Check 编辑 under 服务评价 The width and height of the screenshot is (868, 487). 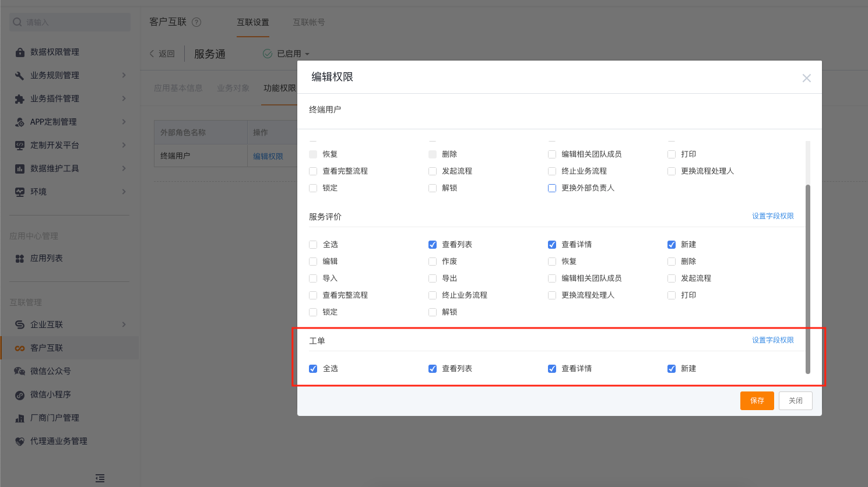[x=313, y=262]
